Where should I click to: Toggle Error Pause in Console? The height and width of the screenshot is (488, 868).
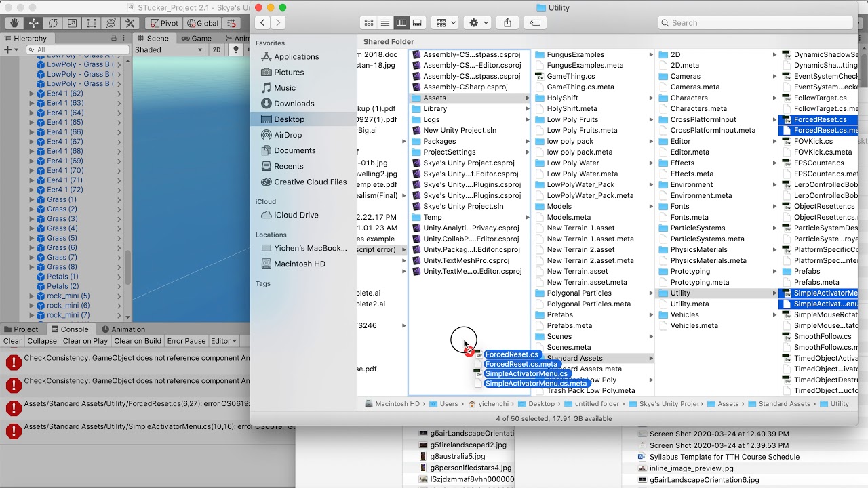pos(186,341)
